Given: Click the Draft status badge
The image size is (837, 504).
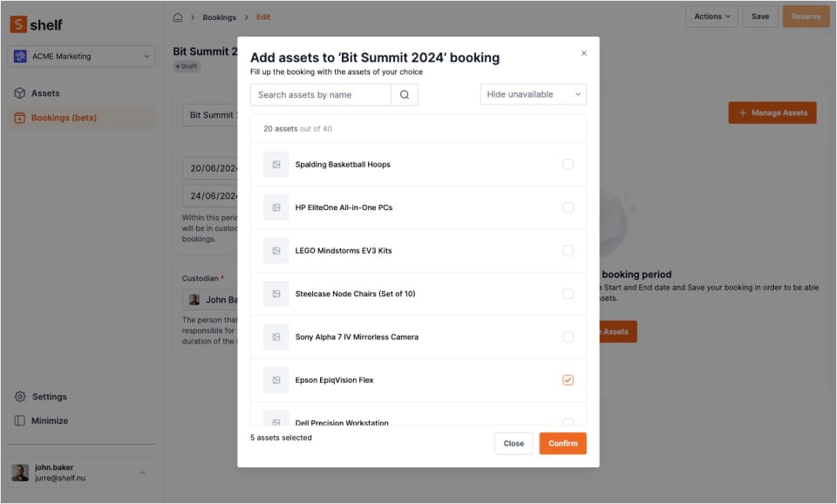Looking at the screenshot, I should pos(187,67).
